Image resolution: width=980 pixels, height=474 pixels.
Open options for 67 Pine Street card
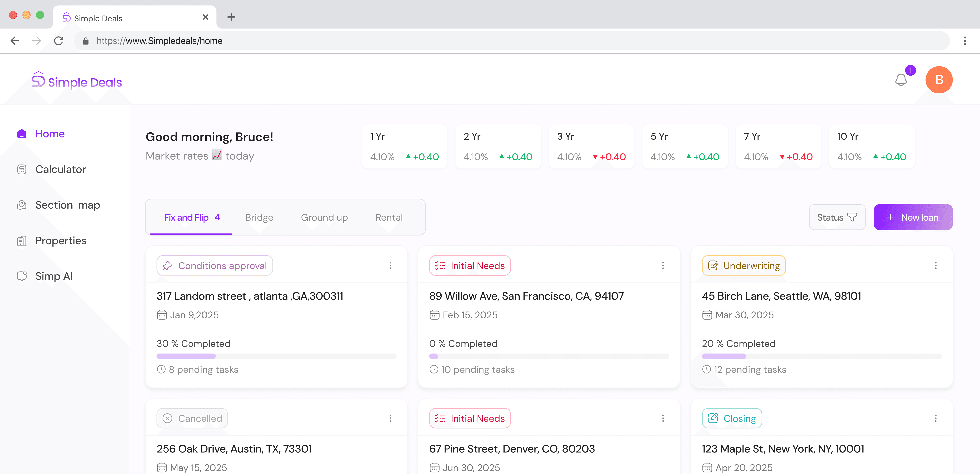click(x=663, y=419)
